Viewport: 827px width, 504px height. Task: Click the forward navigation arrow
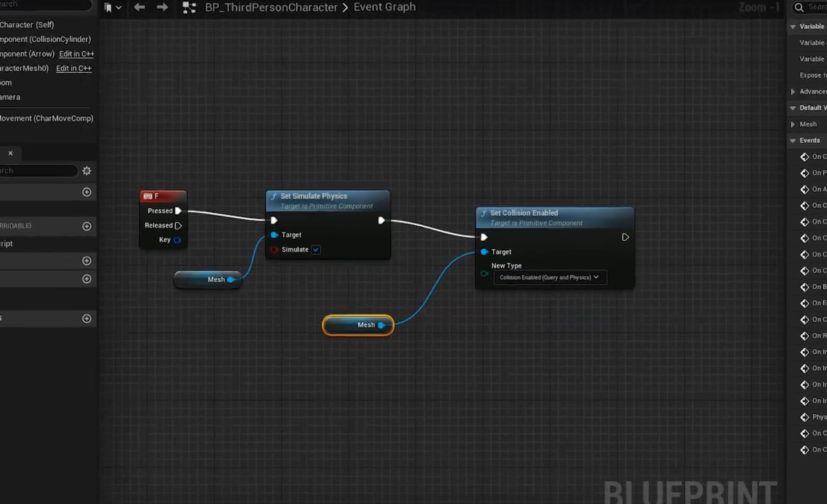162,7
